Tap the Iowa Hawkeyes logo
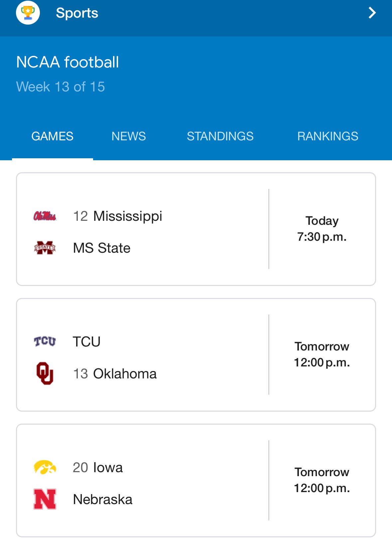 45,467
